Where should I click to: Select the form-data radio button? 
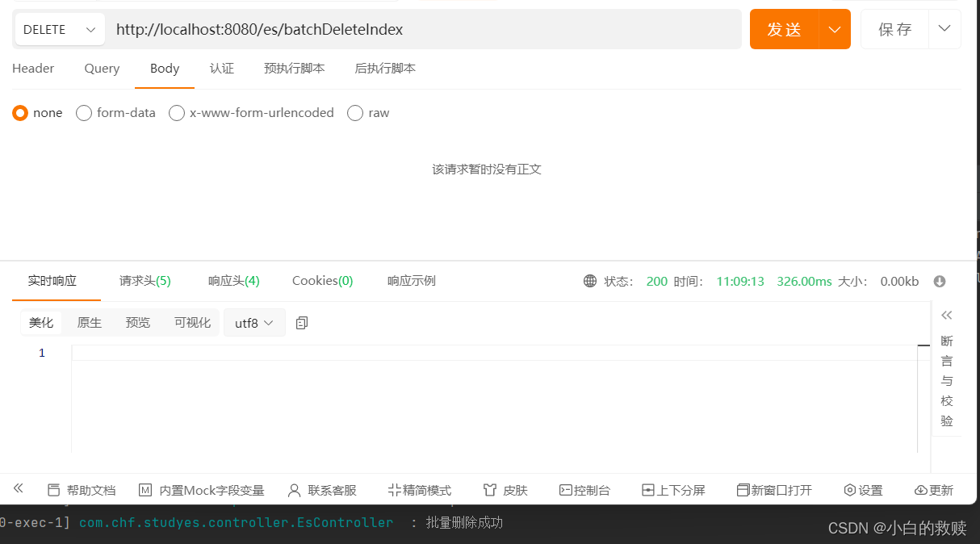tap(84, 113)
